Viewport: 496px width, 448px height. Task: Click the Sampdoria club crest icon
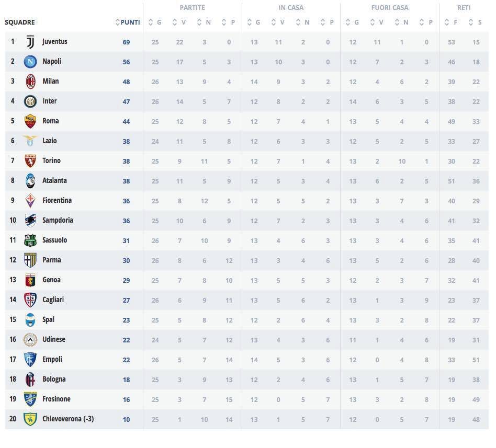30,221
